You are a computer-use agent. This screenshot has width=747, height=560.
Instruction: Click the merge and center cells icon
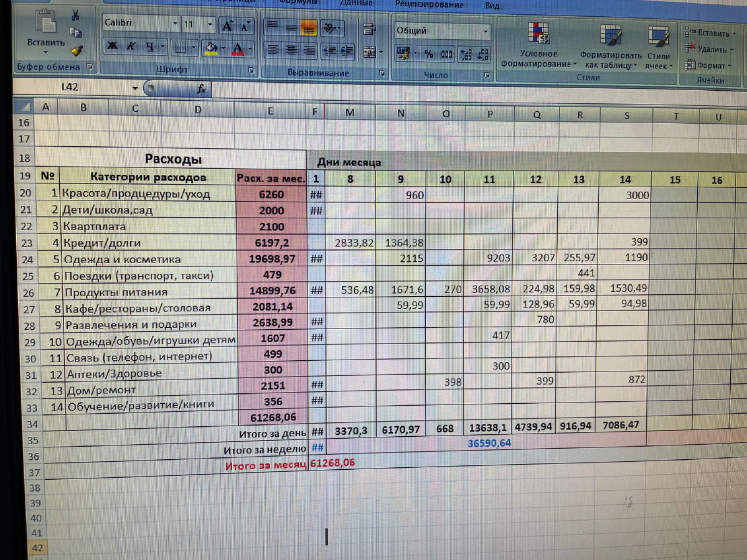[369, 52]
